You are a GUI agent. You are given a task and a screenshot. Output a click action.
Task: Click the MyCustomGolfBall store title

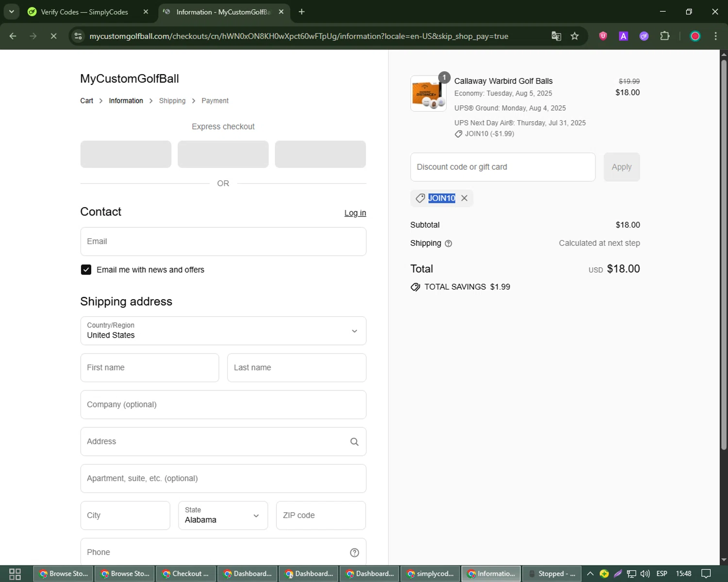pos(130,79)
